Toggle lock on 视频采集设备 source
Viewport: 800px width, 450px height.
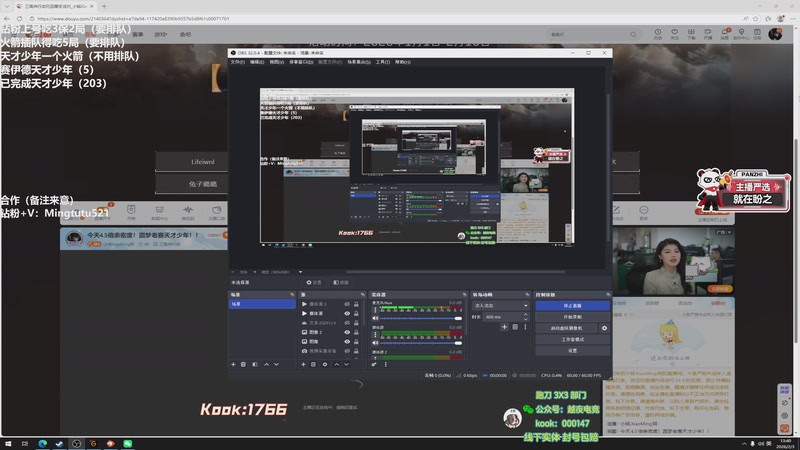click(x=356, y=351)
